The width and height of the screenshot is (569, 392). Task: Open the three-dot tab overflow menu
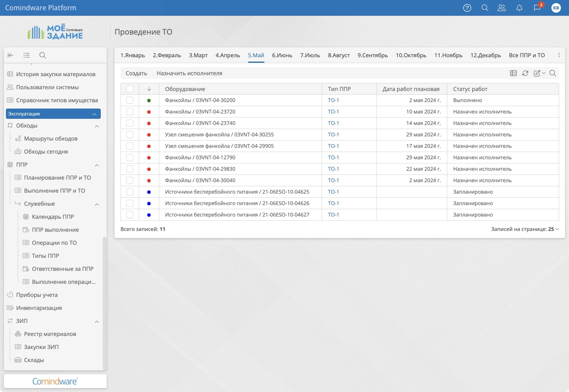coord(559,55)
